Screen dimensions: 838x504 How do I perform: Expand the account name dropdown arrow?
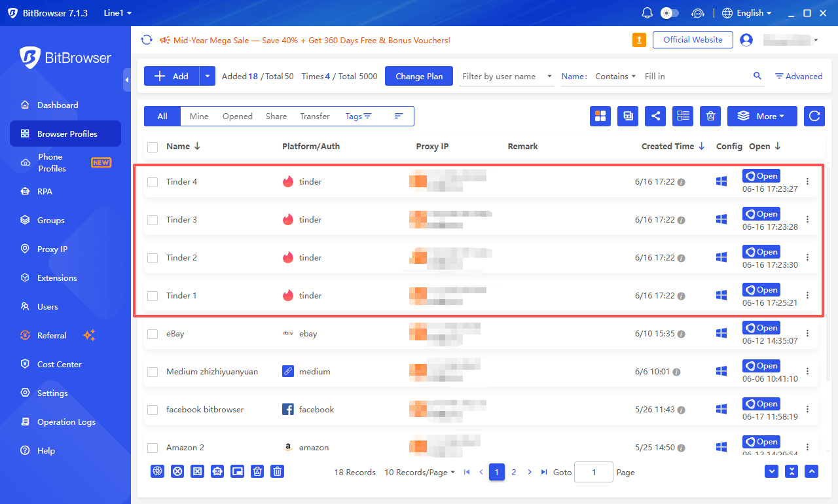click(816, 41)
